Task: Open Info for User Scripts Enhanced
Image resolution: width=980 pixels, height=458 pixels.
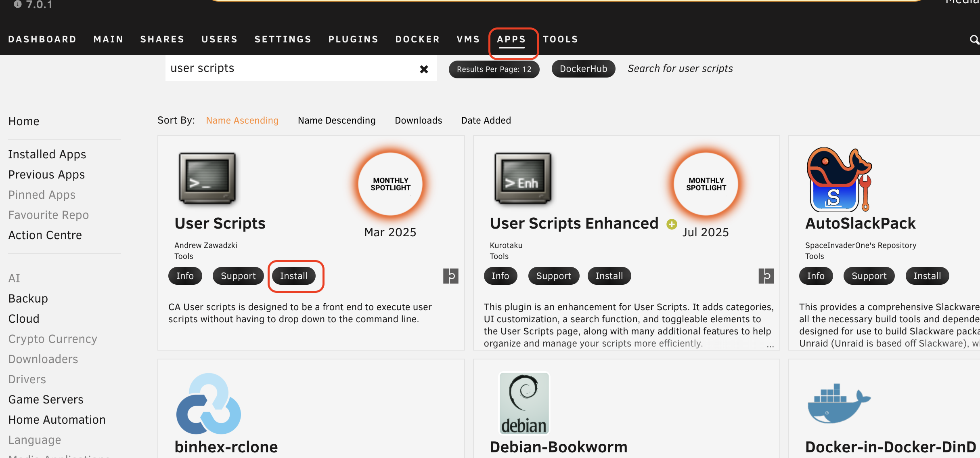Action: pos(500,276)
